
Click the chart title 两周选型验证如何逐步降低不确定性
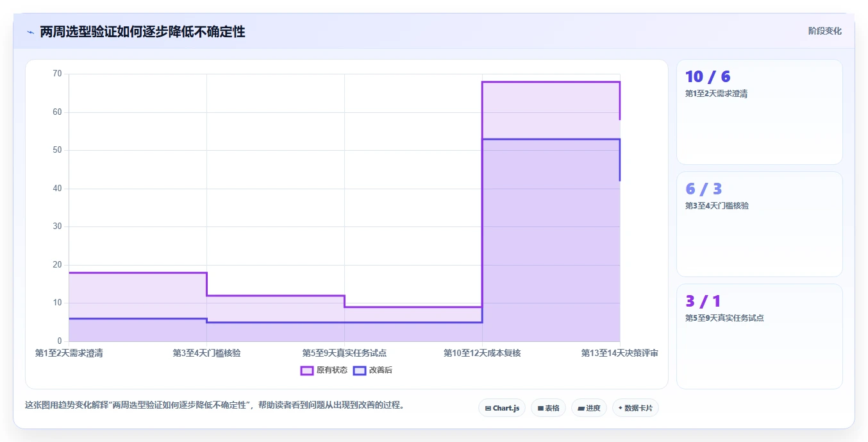pyautogui.click(x=142, y=31)
